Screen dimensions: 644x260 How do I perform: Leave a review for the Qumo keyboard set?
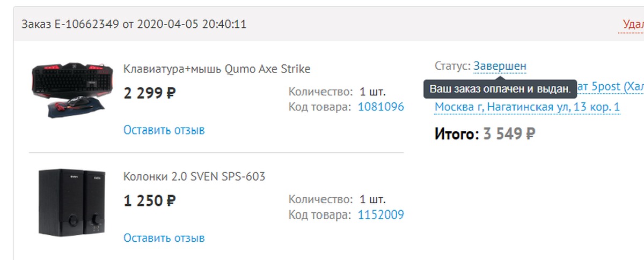coord(164,130)
